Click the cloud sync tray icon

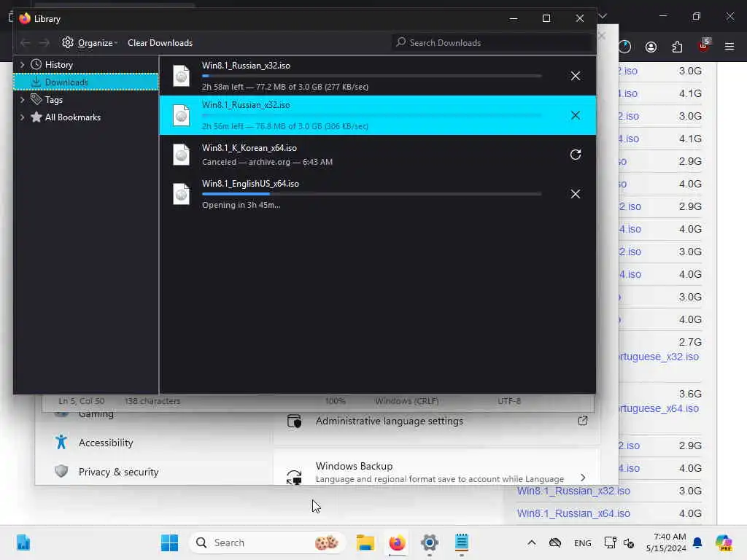point(555,542)
